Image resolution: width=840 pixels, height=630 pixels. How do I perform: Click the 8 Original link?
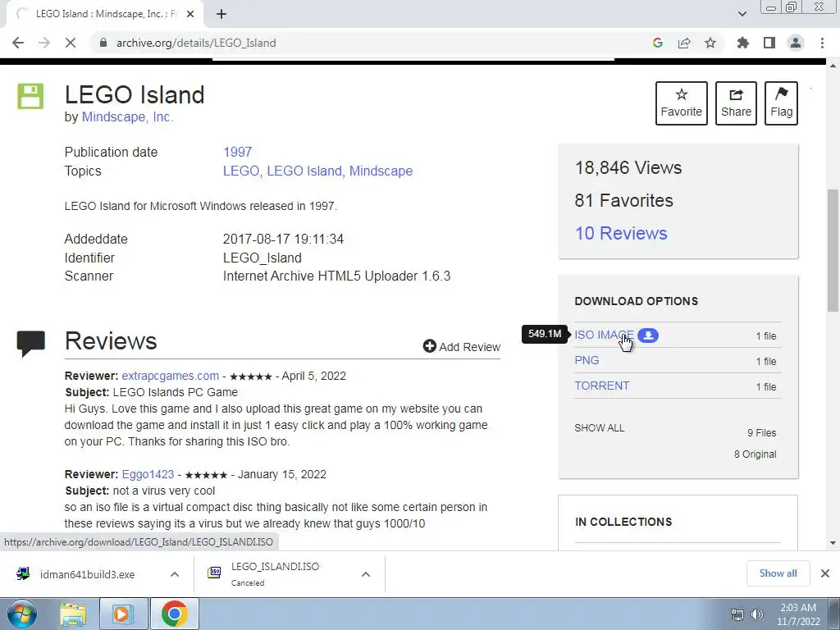coord(756,454)
